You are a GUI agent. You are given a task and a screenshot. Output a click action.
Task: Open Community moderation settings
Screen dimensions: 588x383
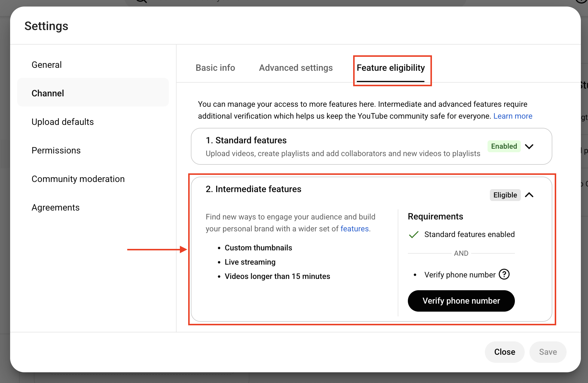78,179
